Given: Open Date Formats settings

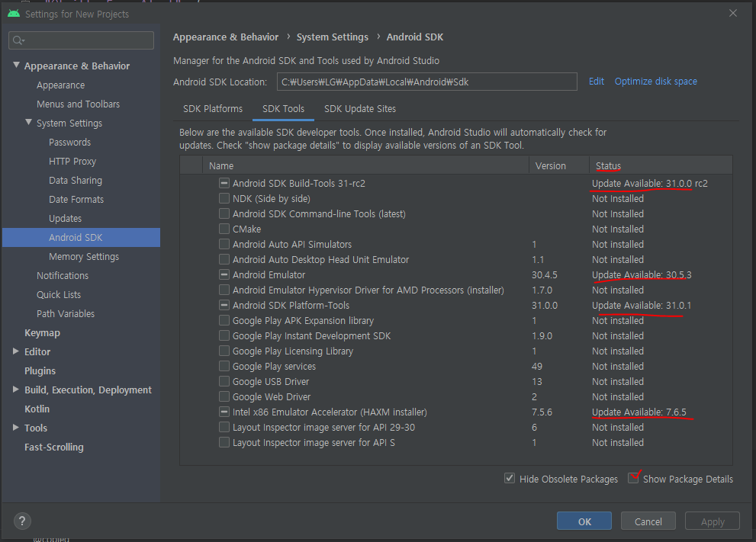Looking at the screenshot, I should [76, 200].
